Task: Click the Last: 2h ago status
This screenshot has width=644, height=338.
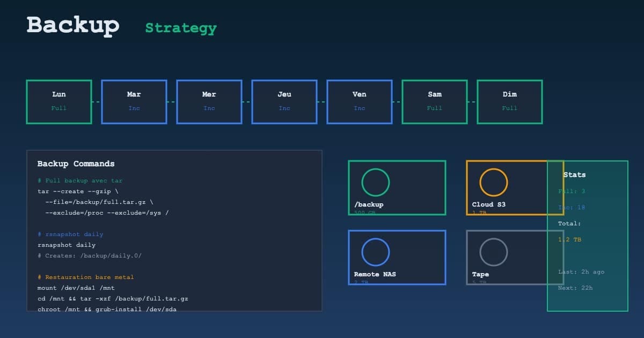Action: 581,272
